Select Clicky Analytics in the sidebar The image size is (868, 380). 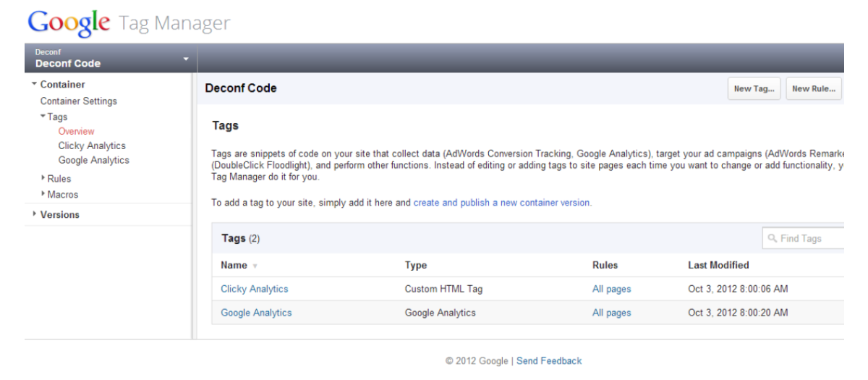pyautogui.click(x=92, y=145)
